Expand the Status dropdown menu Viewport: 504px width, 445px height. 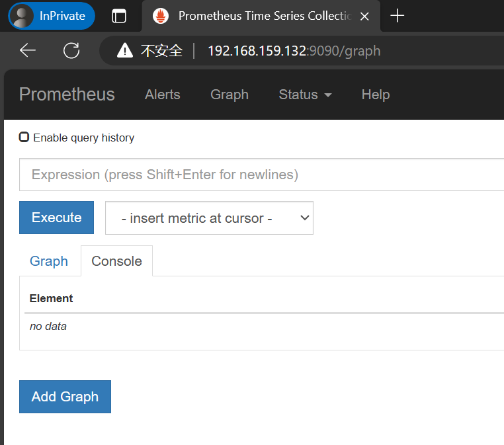point(305,95)
